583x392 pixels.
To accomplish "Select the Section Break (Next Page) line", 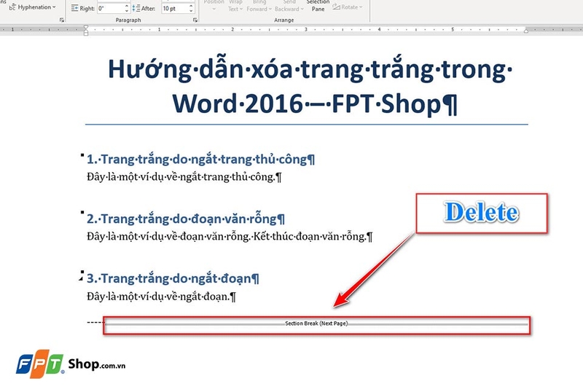I will [316, 324].
